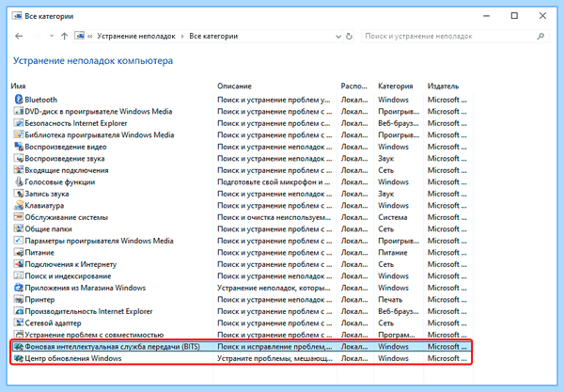This screenshot has height=392, width=564.
Task: Click Категория cell 'Питание'
Action: [x=392, y=253]
